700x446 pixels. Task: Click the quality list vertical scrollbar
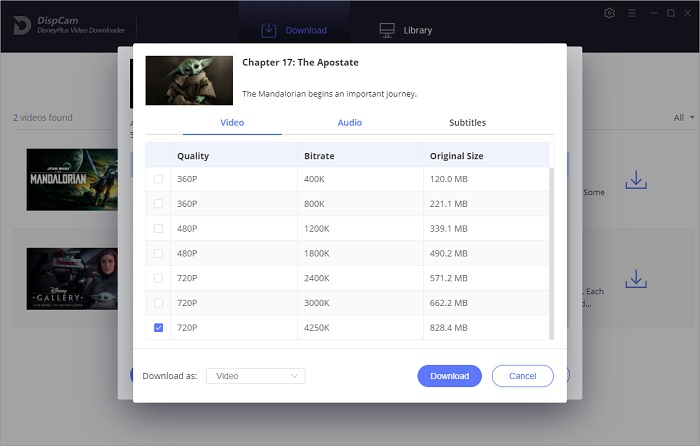[552, 253]
